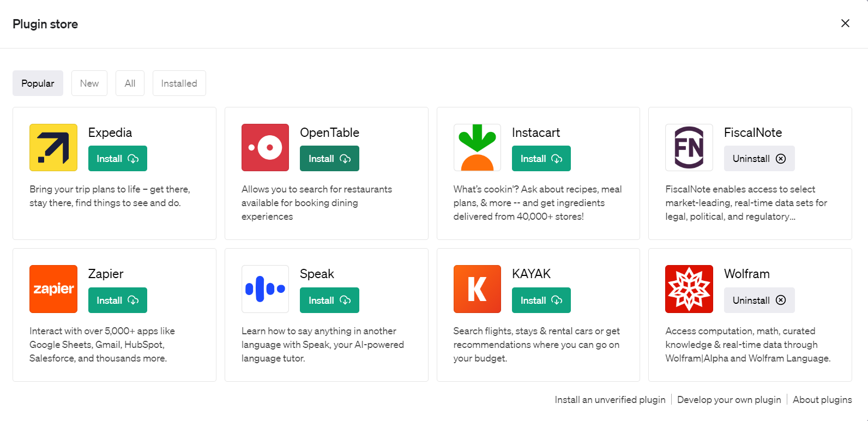Install the OpenTable plugin
The image size is (868, 421).
[329, 159]
